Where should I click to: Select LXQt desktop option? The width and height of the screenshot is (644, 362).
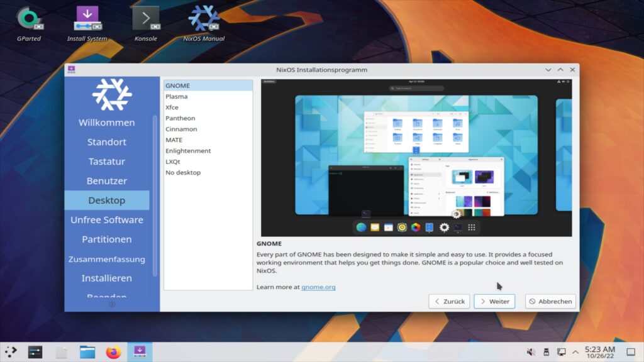point(208,162)
